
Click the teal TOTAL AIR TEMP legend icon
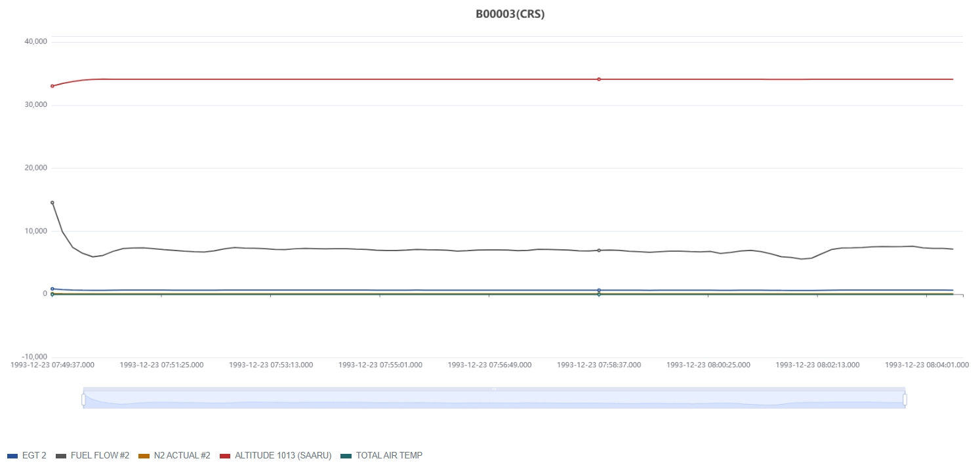click(x=346, y=456)
